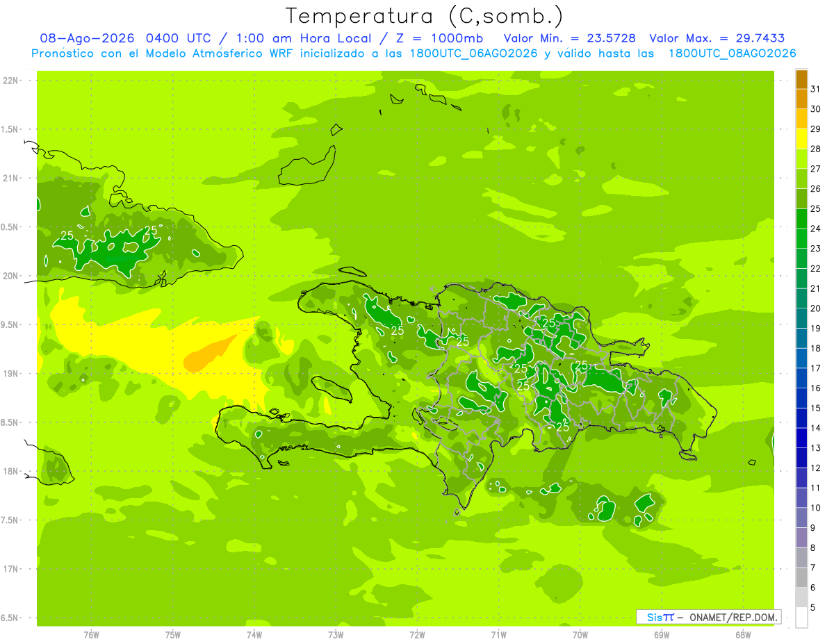834x644 pixels.
Task: Click the legend value '5'
Action: click(813, 608)
